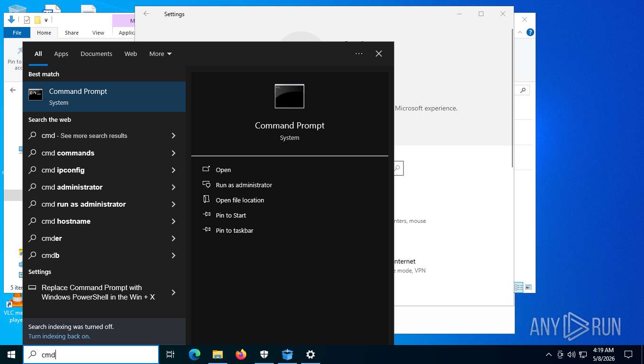Pin Command Prompt to taskbar

point(234,230)
